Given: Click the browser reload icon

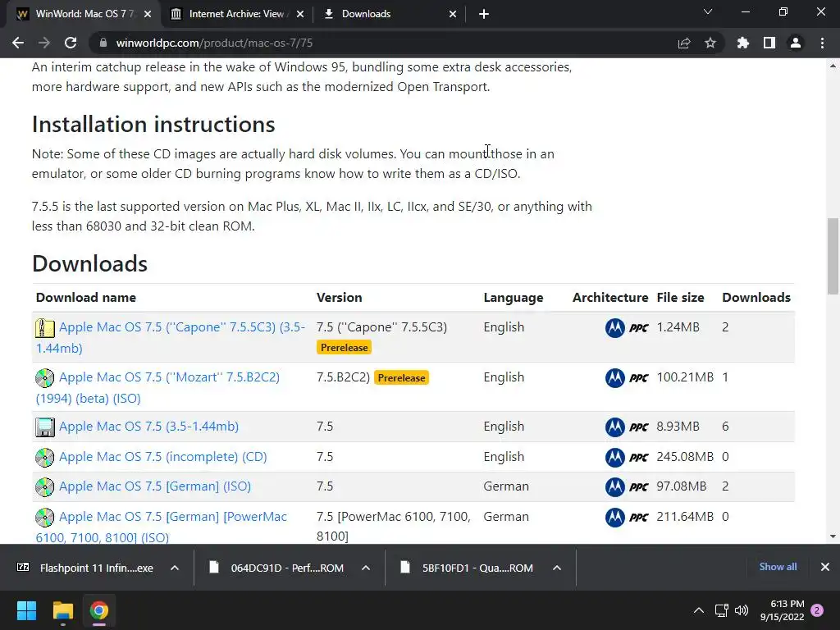Looking at the screenshot, I should point(71,43).
